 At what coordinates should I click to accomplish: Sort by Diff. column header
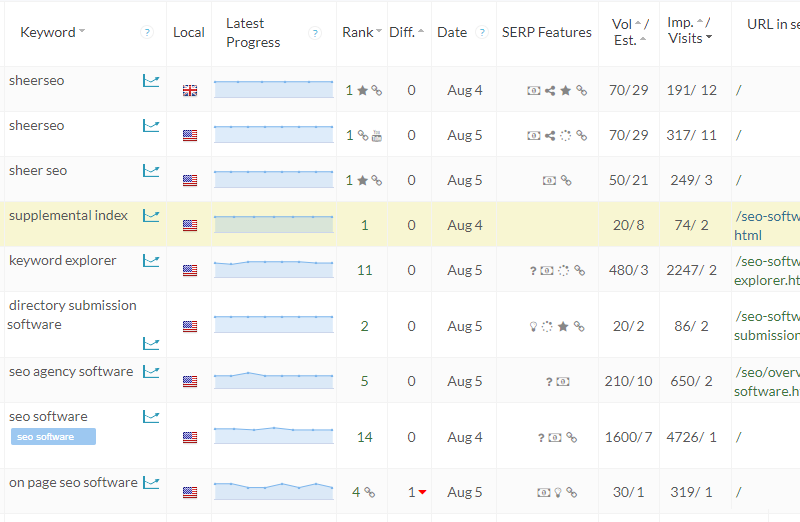coord(407,32)
